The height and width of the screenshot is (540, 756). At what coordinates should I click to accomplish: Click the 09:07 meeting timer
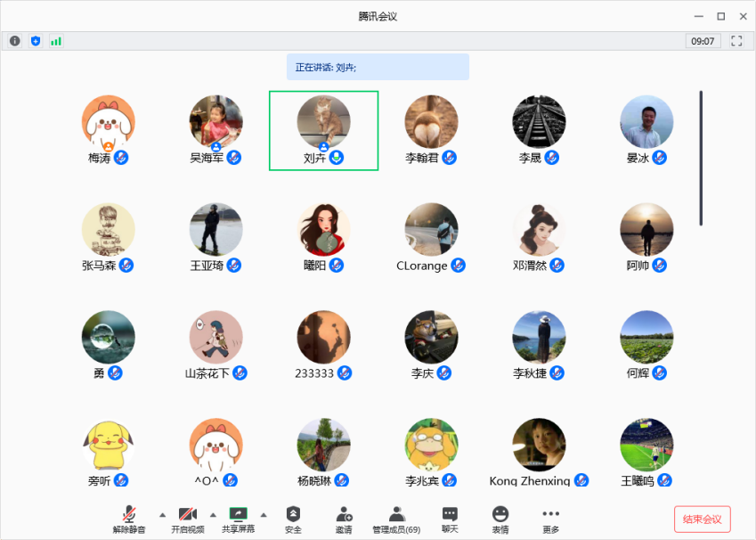703,41
